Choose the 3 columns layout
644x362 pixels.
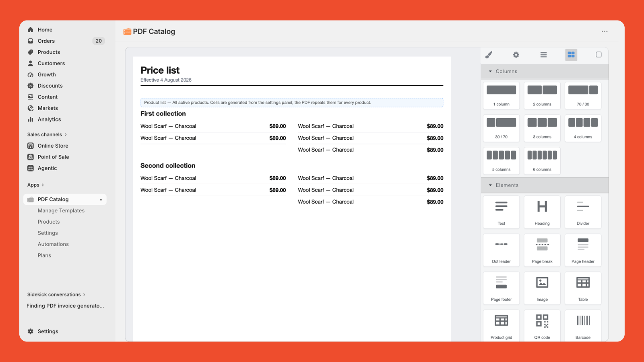(x=542, y=128)
